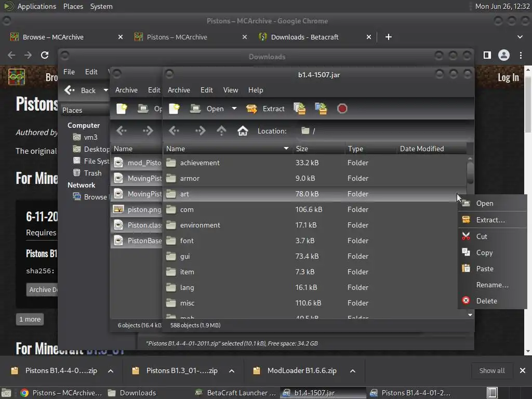This screenshot has width=532, height=399.
Task: Open the View menu of b1.4-1507.jar
Action: tap(230, 90)
